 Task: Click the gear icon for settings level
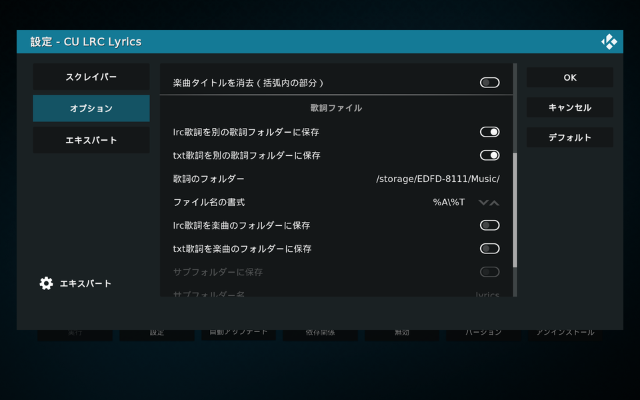coord(46,283)
